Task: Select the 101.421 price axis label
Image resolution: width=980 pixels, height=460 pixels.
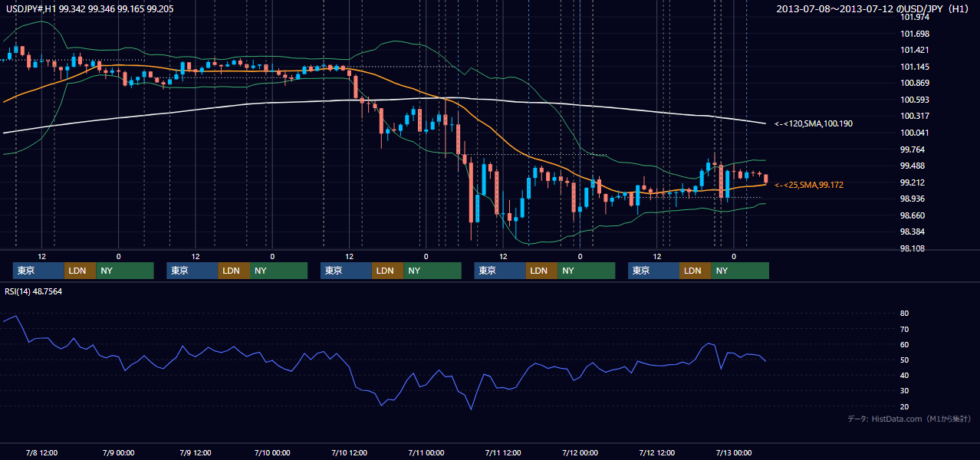Action: (x=914, y=50)
